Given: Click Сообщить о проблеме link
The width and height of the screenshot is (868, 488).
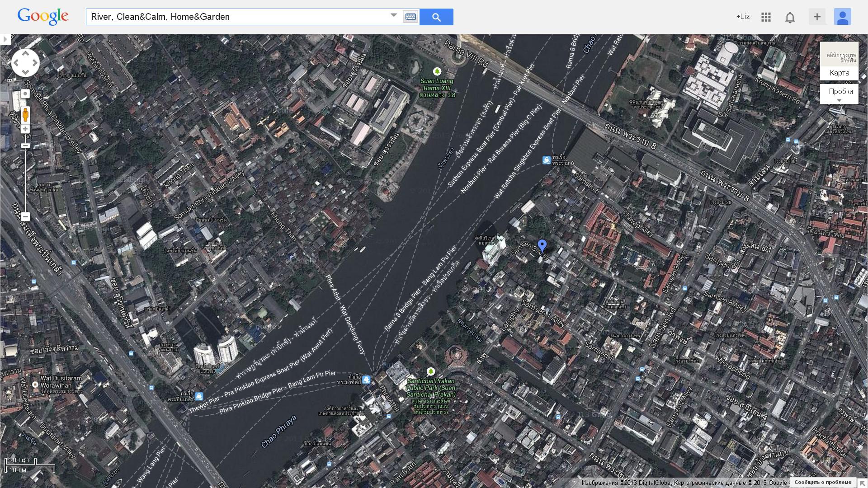Looking at the screenshot, I should (822, 482).
